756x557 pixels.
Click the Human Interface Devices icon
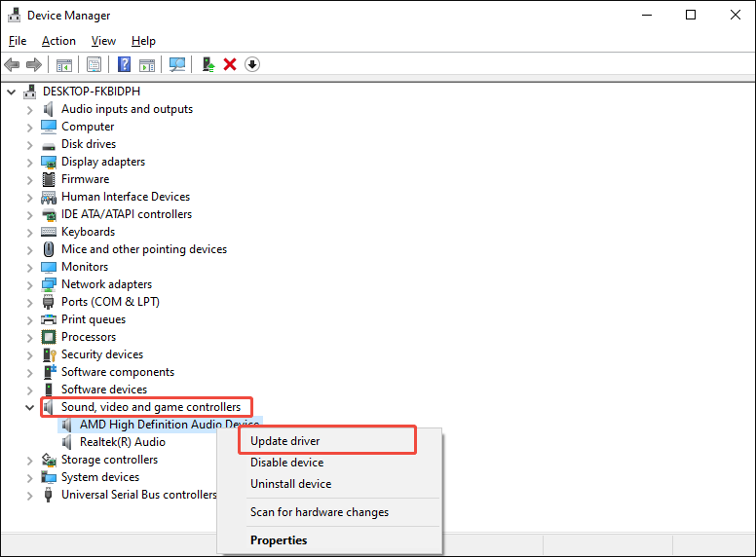coord(49,197)
